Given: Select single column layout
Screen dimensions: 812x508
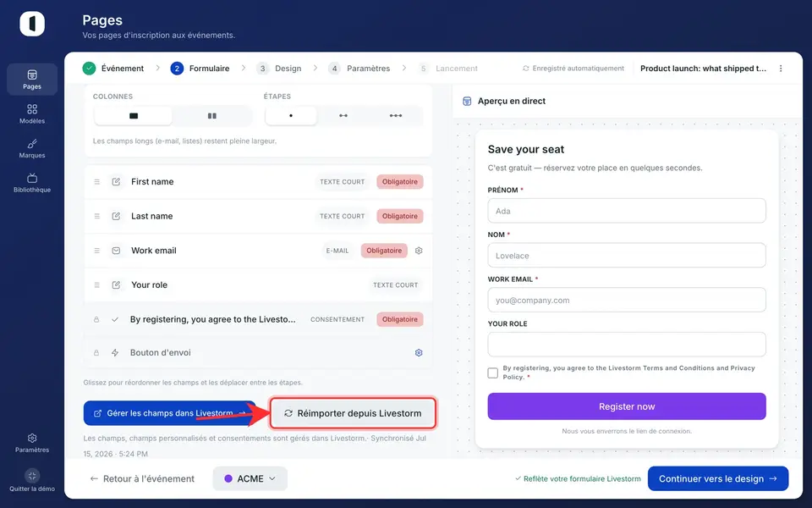Looking at the screenshot, I should pyautogui.click(x=134, y=116).
